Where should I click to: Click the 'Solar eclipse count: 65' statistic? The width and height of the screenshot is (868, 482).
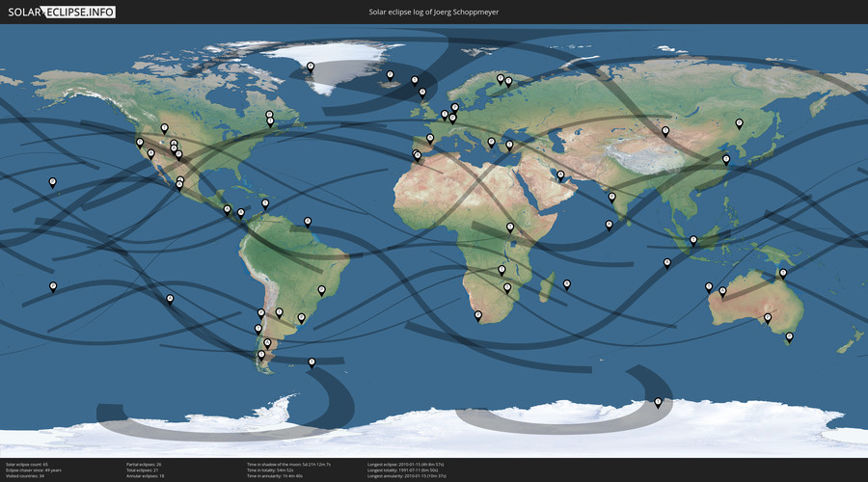tap(27, 465)
